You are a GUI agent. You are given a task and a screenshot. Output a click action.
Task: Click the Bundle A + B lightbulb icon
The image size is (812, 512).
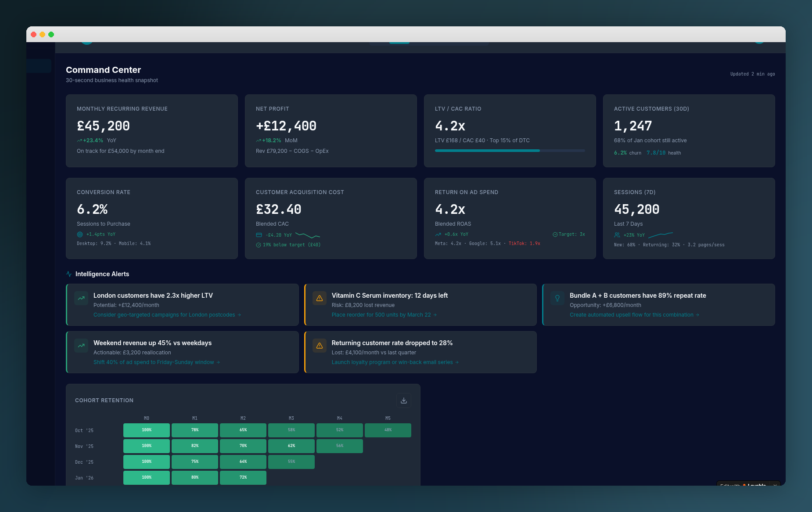pyautogui.click(x=557, y=298)
